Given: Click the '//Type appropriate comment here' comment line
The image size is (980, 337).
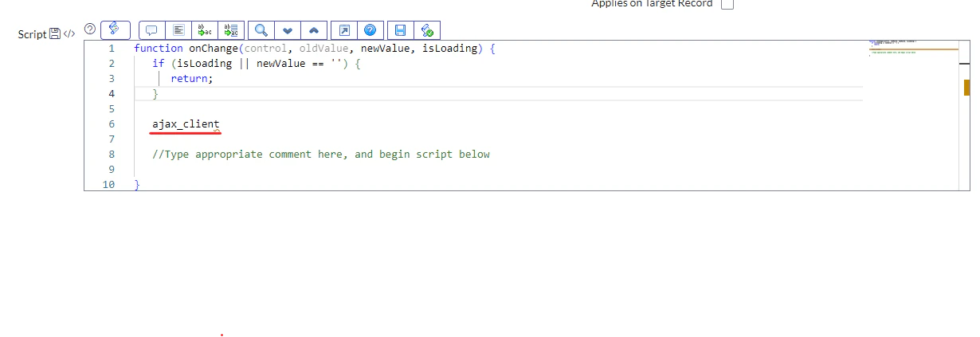Looking at the screenshot, I should (x=321, y=155).
